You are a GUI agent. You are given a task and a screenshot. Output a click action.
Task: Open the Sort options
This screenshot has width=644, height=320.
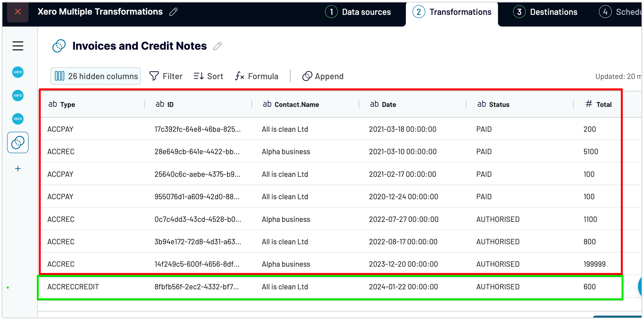[208, 76]
